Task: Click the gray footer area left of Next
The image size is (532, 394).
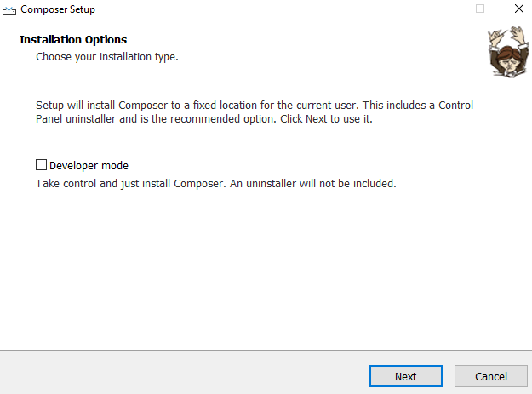Action: pos(170,374)
